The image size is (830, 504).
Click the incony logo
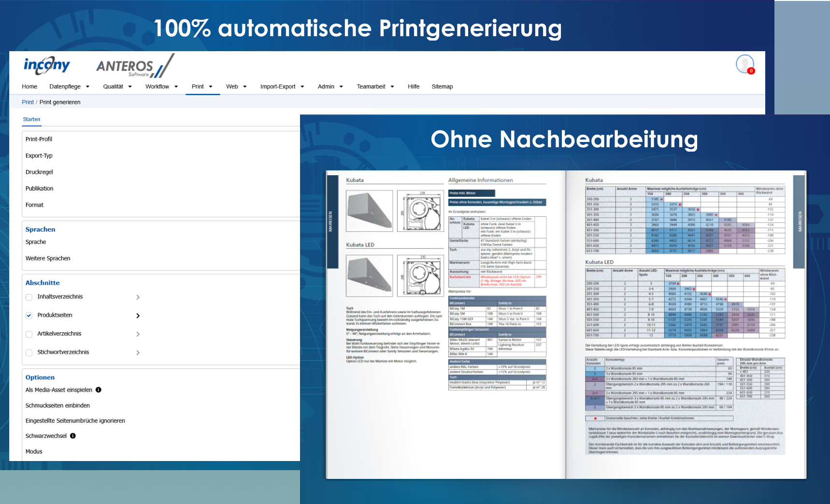point(47,65)
